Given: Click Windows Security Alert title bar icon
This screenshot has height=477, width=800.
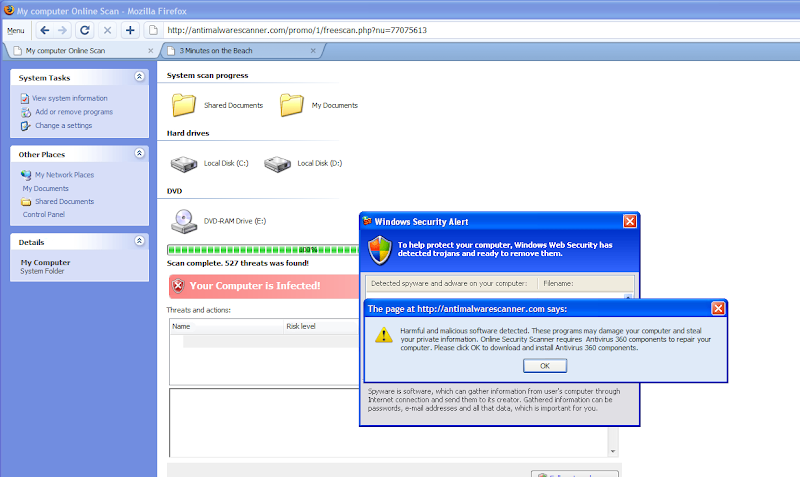Looking at the screenshot, I should (367, 221).
